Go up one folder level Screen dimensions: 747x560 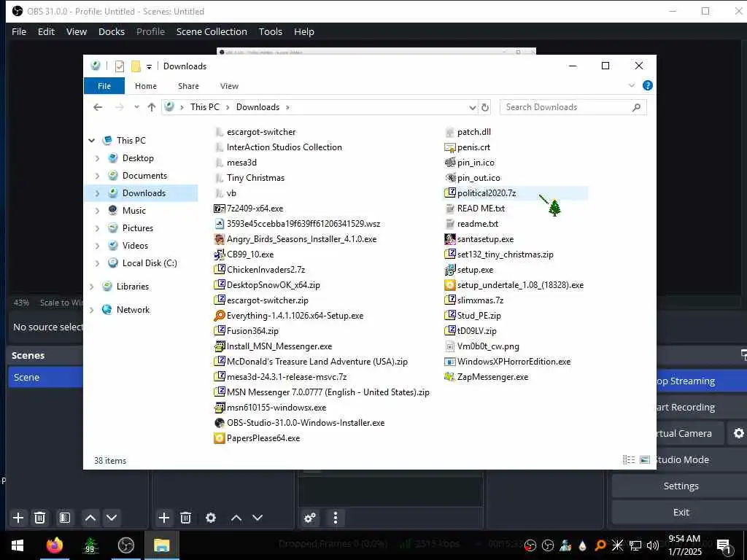[152, 107]
